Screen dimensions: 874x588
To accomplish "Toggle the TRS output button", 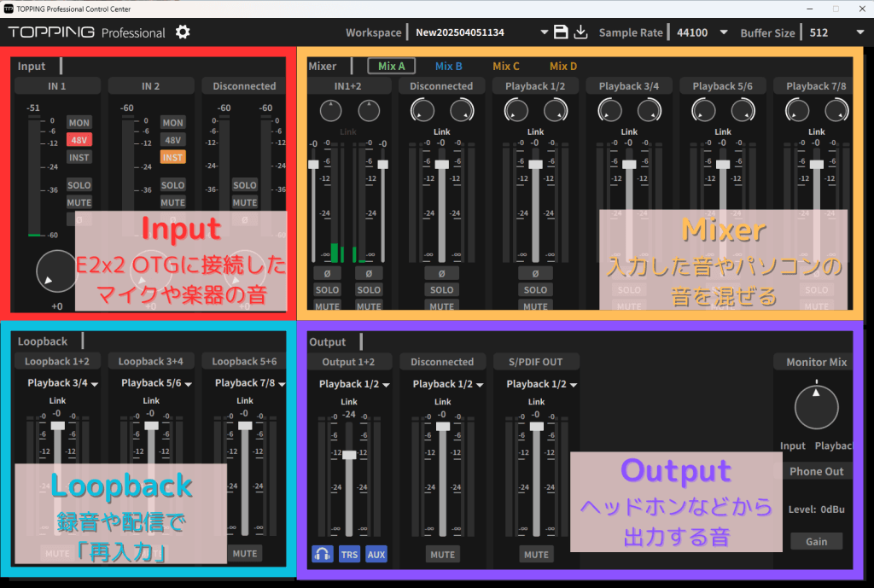I will 349,554.
